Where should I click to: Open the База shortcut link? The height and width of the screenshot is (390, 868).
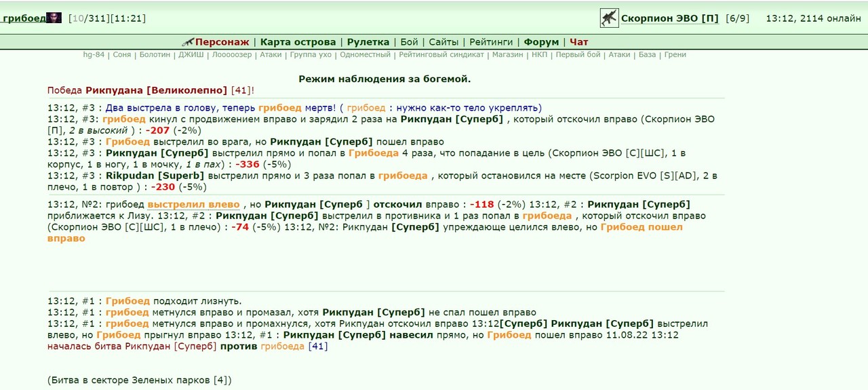tap(647, 55)
